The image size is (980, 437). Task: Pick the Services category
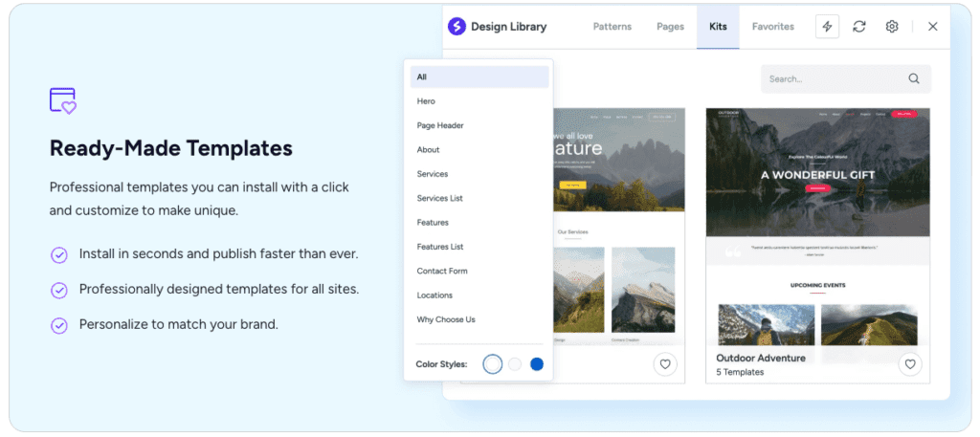click(433, 174)
